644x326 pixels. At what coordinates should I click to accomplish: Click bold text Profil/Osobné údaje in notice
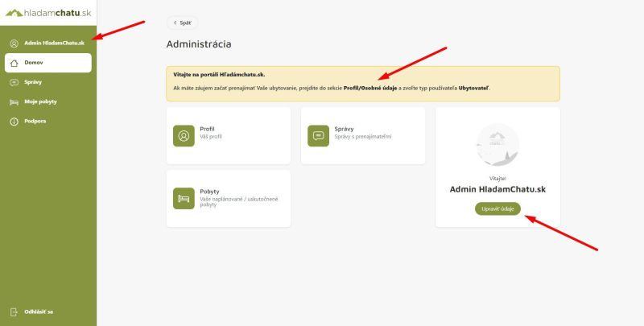coord(370,88)
